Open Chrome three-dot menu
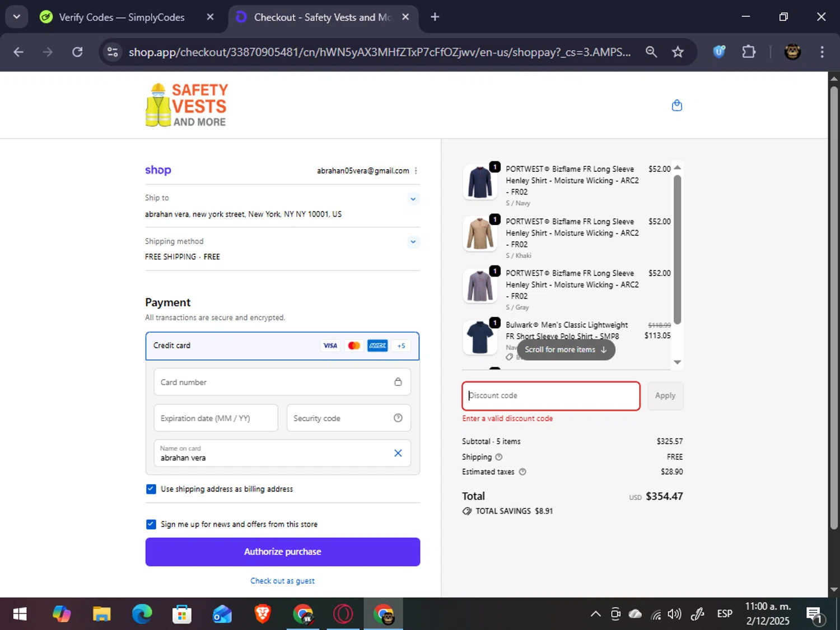840x630 pixels. [822, 52]
